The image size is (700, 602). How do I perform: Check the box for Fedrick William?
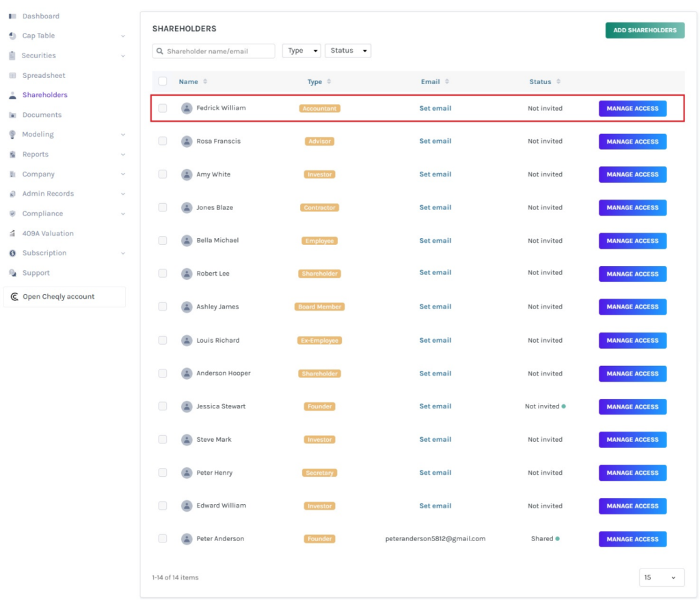(x=163, y=108)
